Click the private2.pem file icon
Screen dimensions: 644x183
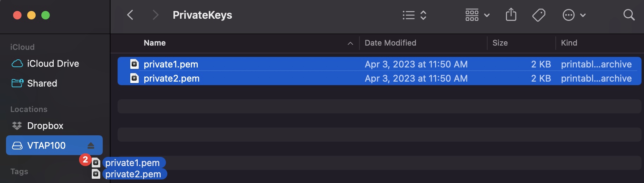(135, 78)
